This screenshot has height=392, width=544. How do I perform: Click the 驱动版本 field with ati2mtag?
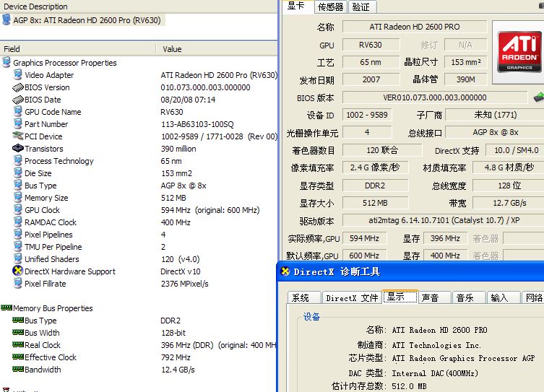(444, 220)
